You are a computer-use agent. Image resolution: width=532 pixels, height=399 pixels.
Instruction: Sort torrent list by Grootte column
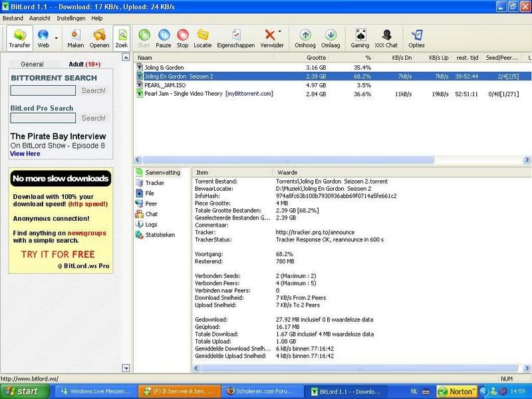pos(301,58)
